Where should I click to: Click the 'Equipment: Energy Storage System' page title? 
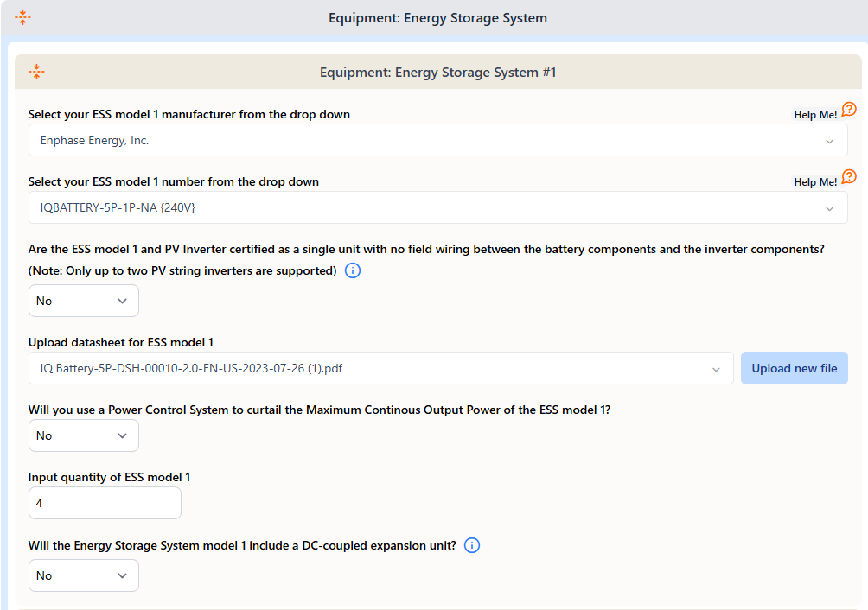(x=437, y=17)
